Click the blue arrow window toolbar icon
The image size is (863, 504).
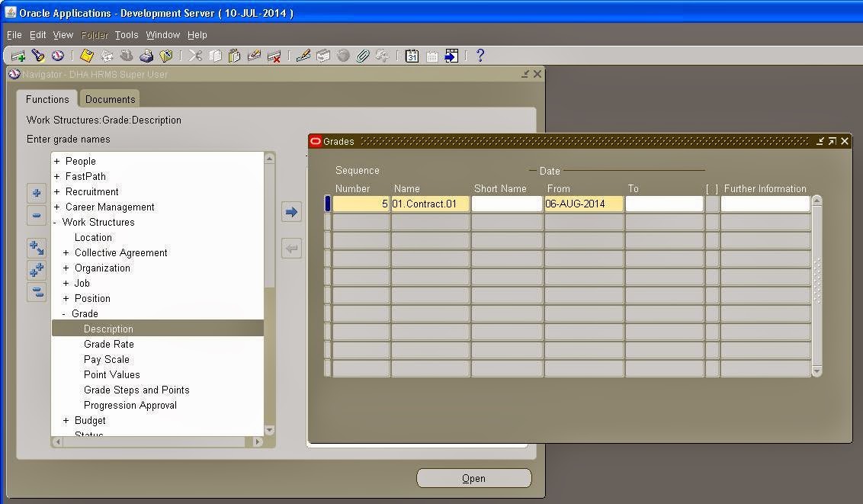451,56
